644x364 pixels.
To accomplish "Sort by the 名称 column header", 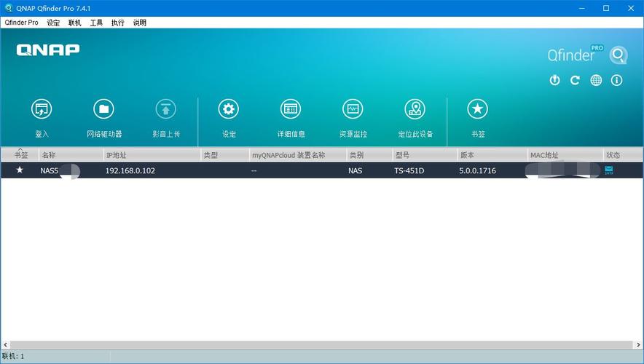I will [x=71, y=155].
